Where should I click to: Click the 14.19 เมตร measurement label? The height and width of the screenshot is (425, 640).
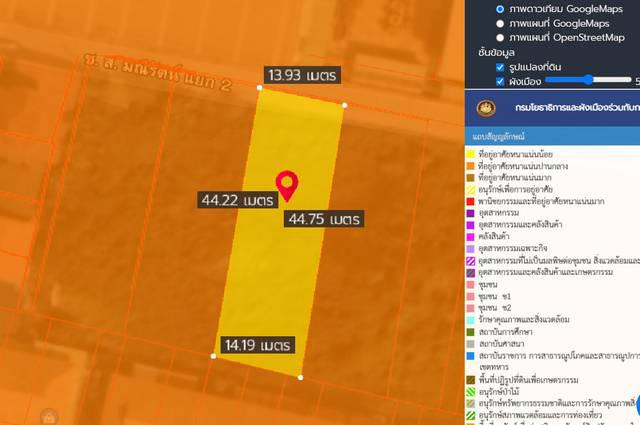click(256, 345)
